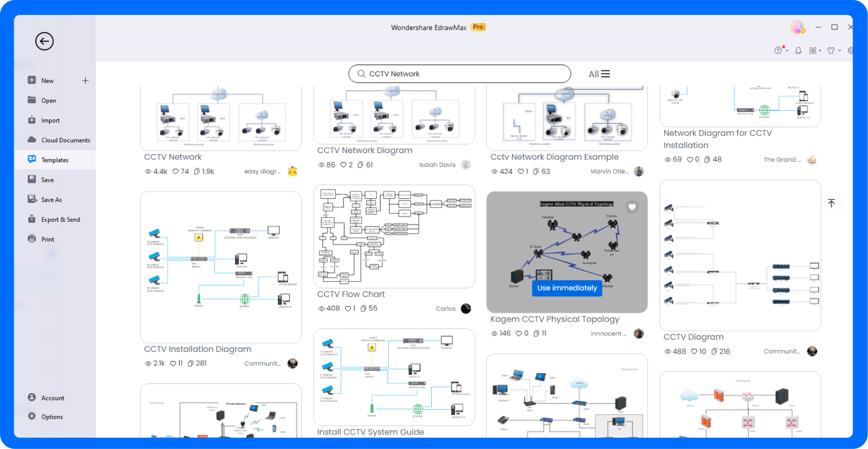Click the Import icon in sidebar
Viewport: 868px width, 449px height.
[x=32, y=120]
